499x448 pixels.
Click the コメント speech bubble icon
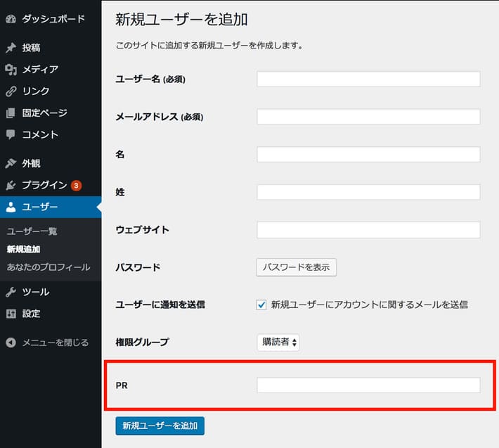click(x=11, y=134)
